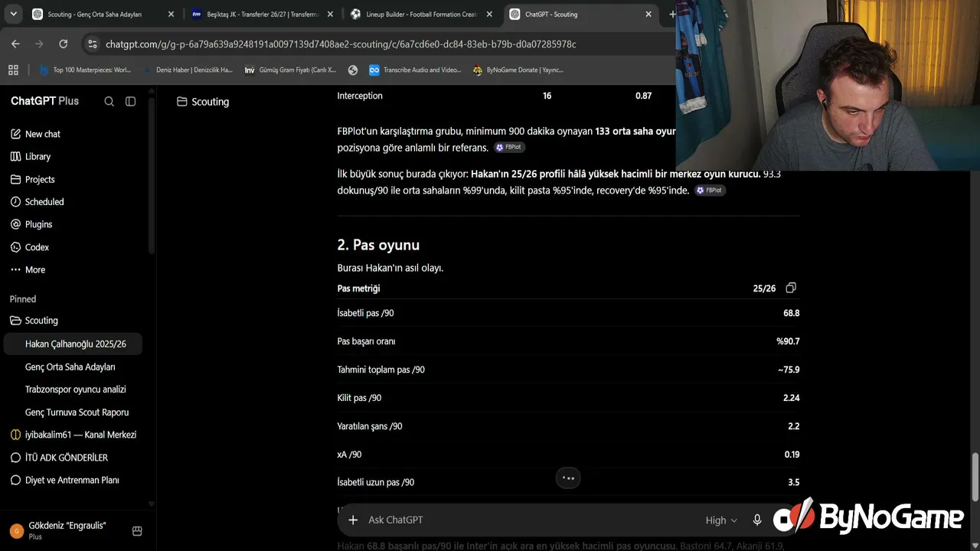Viewport: 980px width, 551px height.
Task: Close the ChatGPT - Scouting tab
Action: point(648,14)
